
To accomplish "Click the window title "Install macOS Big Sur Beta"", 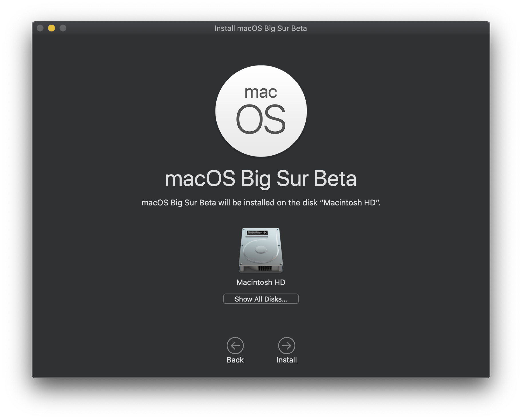I will (x=261, y=28).
